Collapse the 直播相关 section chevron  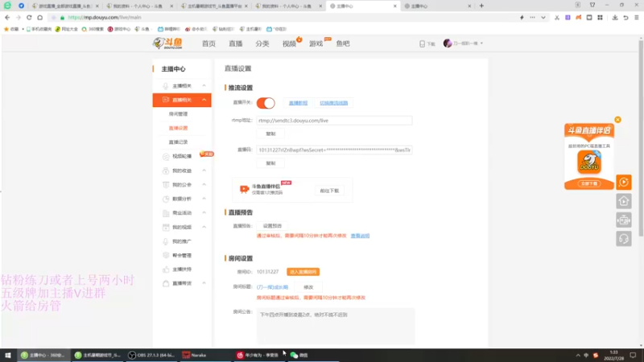pos(204,100)
